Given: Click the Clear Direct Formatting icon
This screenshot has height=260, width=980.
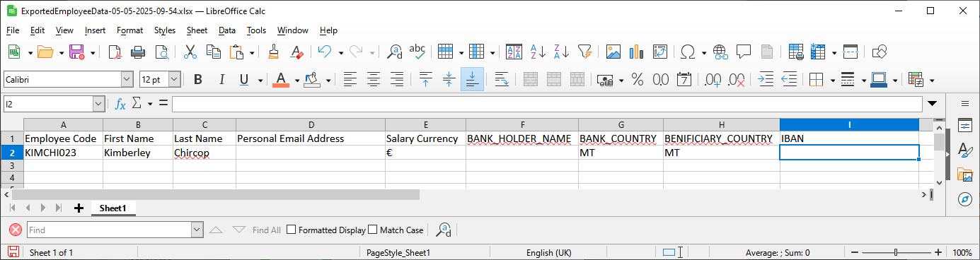Looking at the screenshot, I should coord(297,52).
